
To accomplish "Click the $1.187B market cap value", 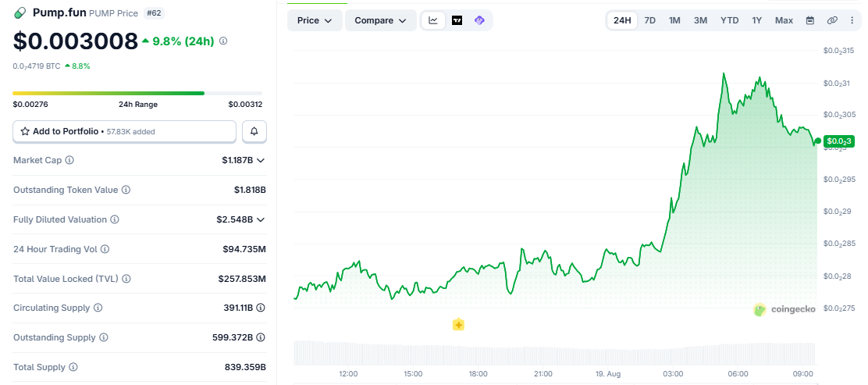I will (x=237, y=161).
